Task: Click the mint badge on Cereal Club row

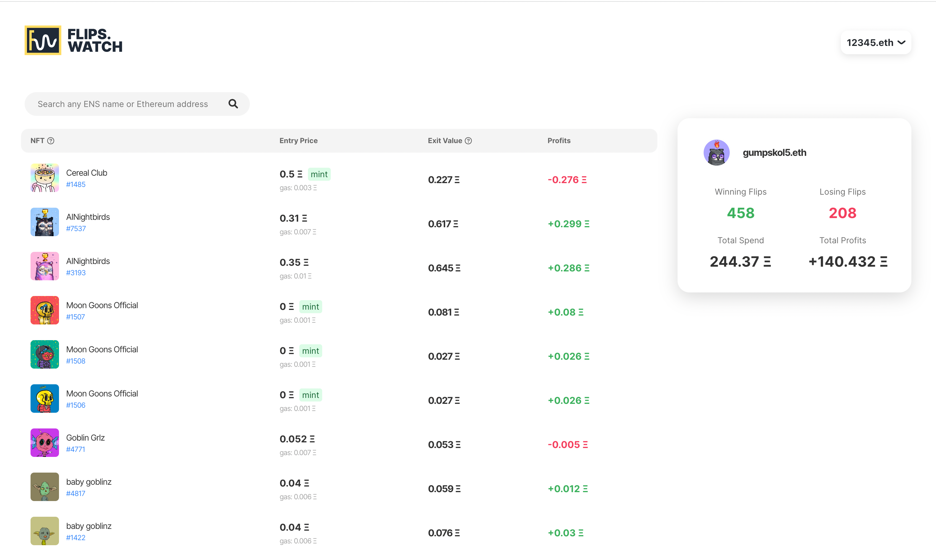Action: click(x=319, y=174)
